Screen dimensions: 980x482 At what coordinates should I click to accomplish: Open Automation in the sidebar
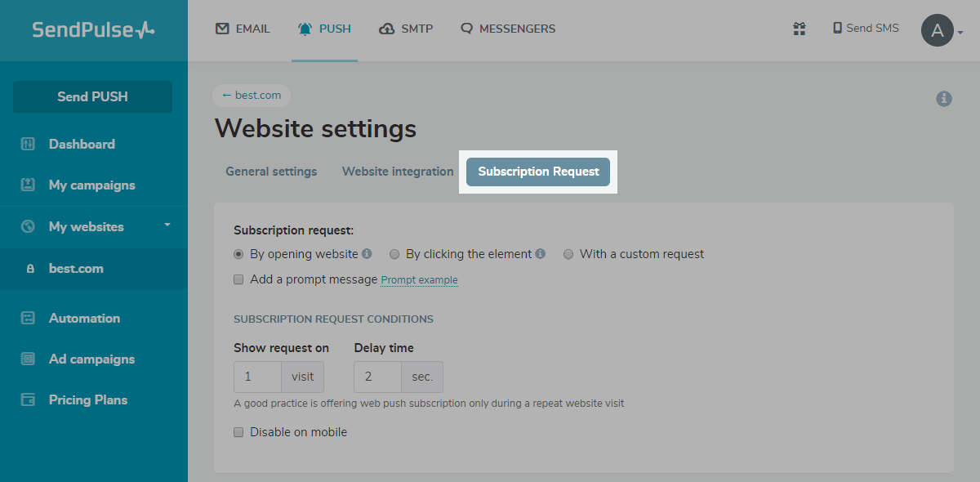(x=84, y=318)
